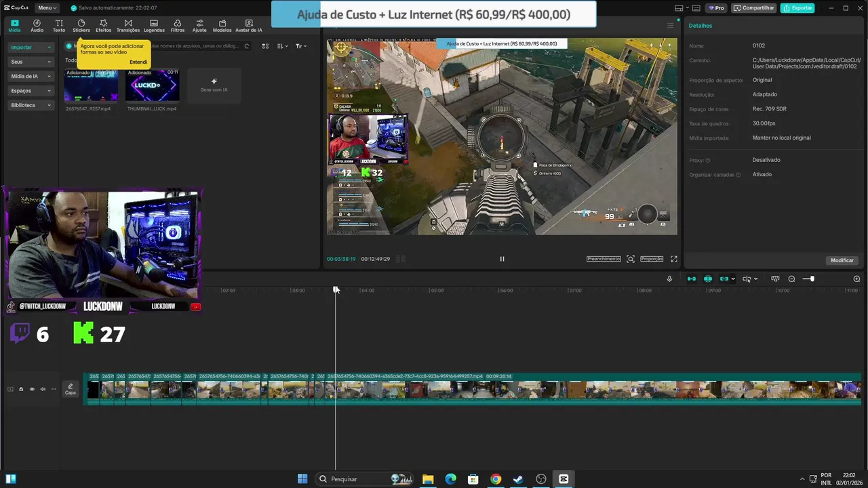The height and width of the screenshot is (488, 868).
Task: Open the Avatar de IA panel
Action: tap(248, 26)
